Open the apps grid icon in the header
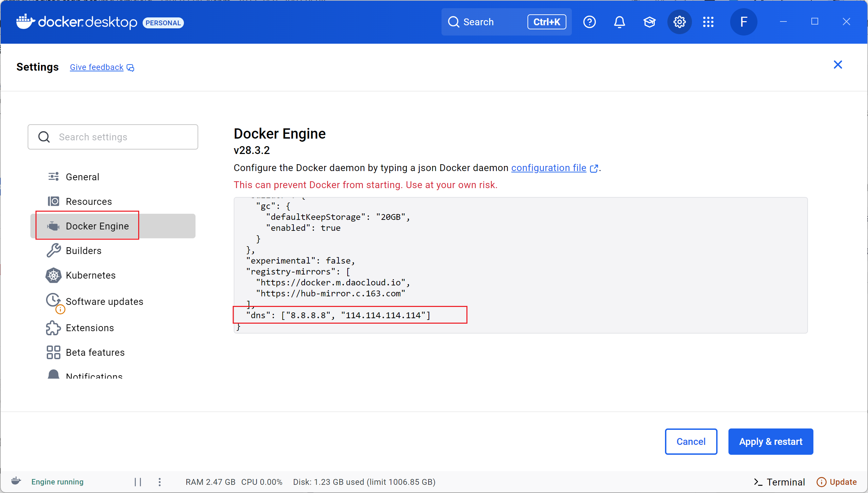 point(708,22)
